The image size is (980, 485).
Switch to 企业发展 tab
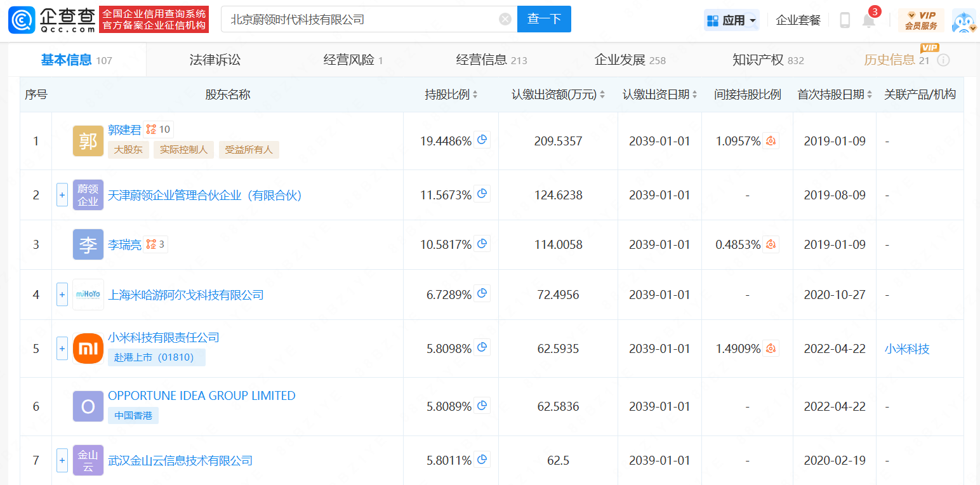click(630, 60)
